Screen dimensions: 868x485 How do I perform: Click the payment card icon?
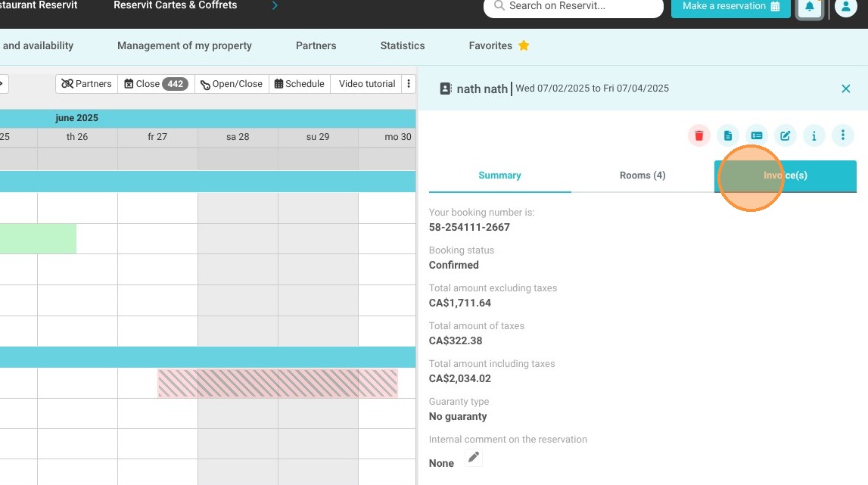click(x=757, y=135)
